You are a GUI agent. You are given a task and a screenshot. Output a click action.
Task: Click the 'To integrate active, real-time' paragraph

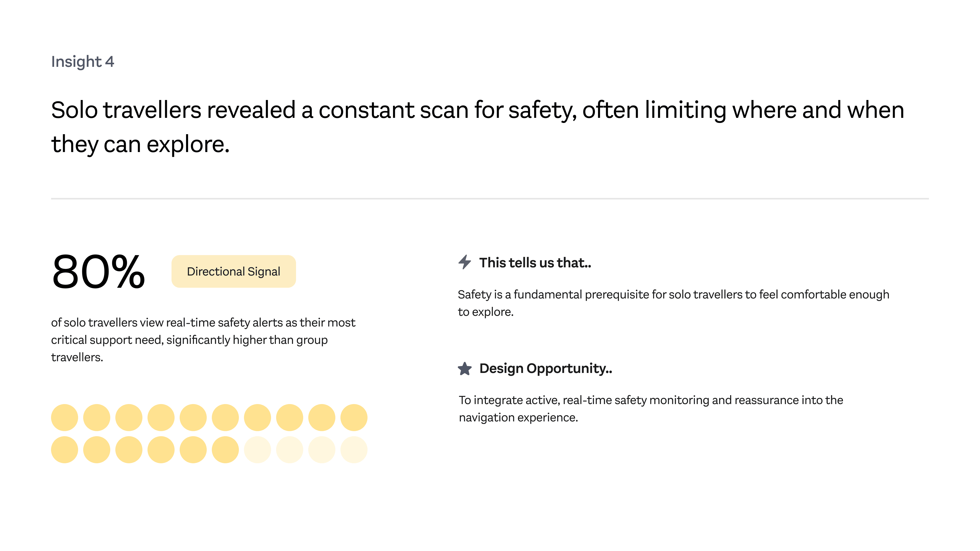point(651,409)
